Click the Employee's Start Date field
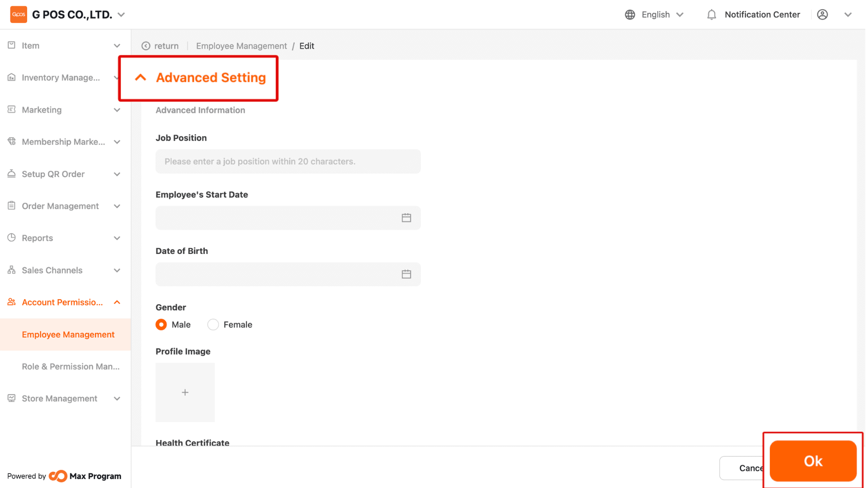 click(x=289, y=218)
